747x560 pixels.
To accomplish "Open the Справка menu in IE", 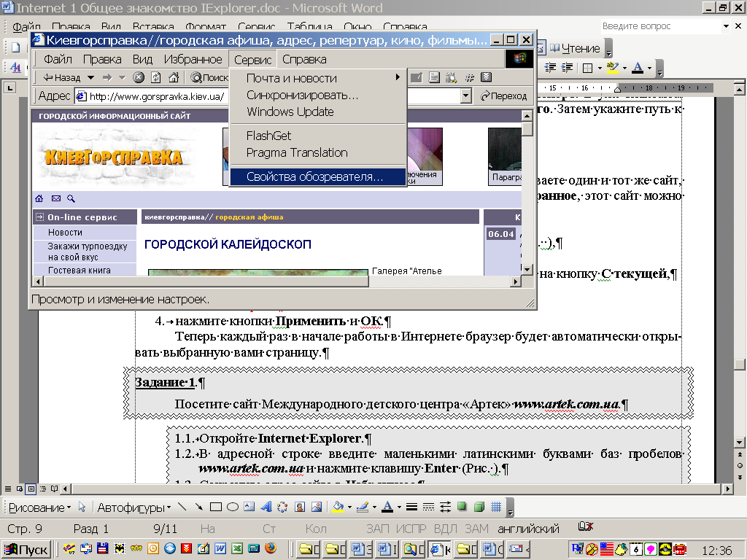I will pos(304,59).
